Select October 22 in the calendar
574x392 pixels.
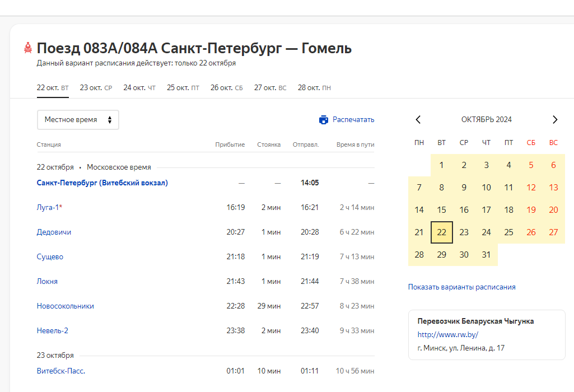click(x=441, y=232)
